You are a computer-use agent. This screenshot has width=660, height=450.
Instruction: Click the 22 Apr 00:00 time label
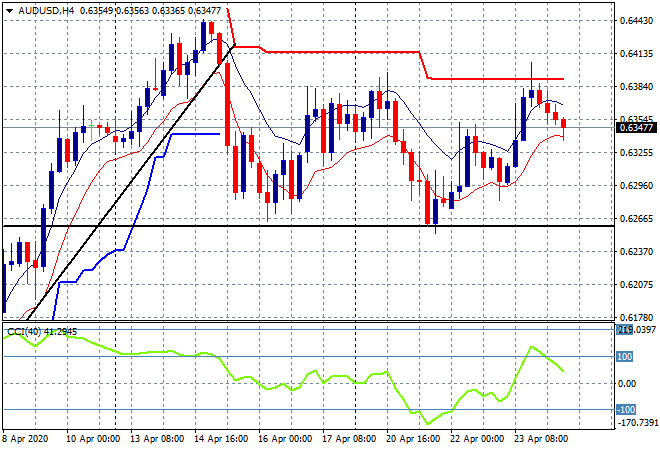(477, 439)
